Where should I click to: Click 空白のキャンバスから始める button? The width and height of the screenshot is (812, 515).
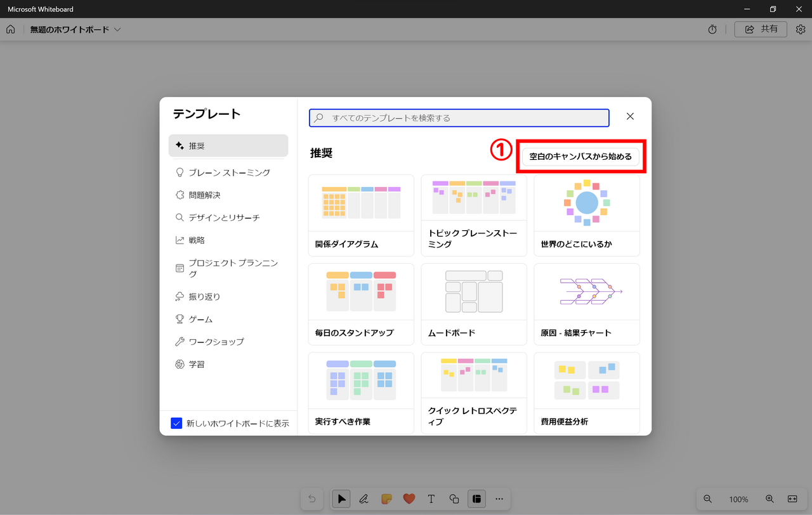(x=580, y=156)
